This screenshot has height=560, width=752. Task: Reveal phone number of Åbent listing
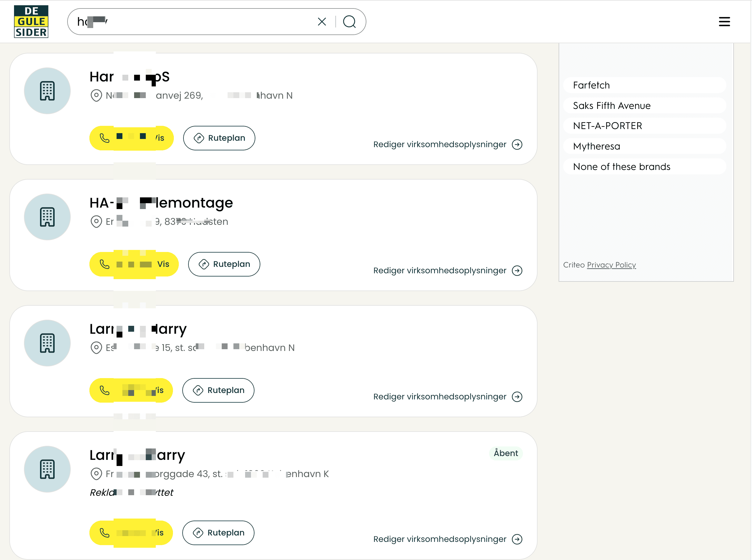click(x=131, y=533)
